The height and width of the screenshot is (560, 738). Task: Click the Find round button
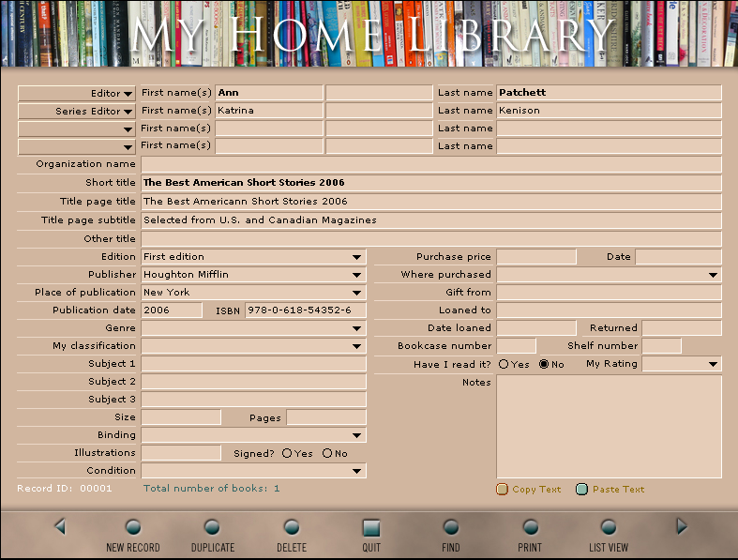(451, 527)
